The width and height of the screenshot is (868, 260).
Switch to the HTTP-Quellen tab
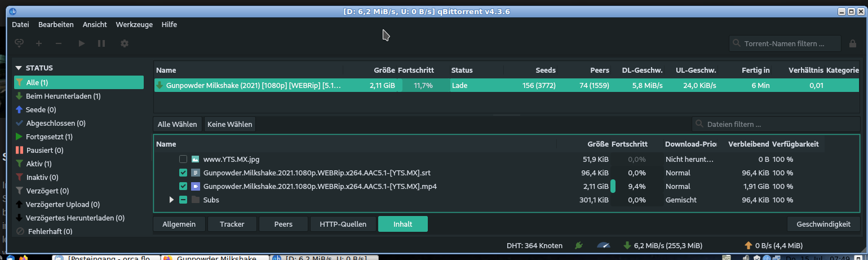tap(343, 224)
